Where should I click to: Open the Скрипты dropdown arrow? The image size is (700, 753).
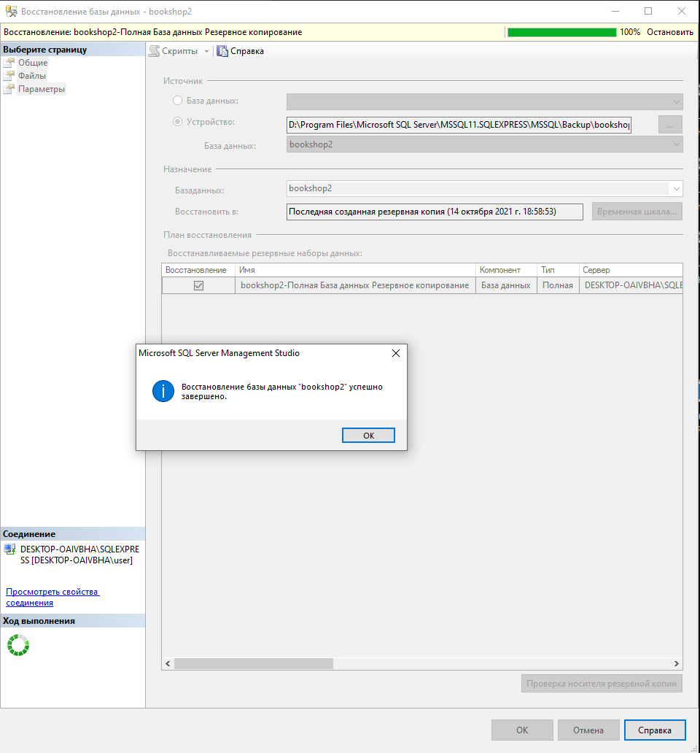[x=206, y=51]
